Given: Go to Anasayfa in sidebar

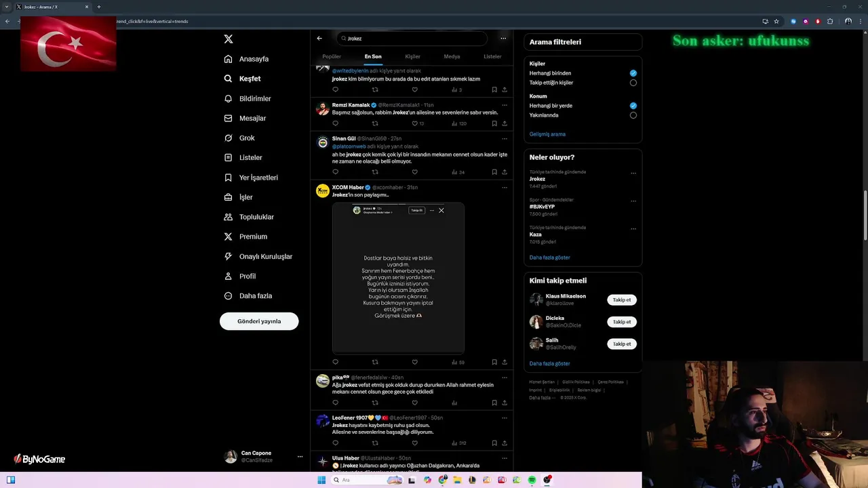Looking at the screenshot, I should pos(246,59).
